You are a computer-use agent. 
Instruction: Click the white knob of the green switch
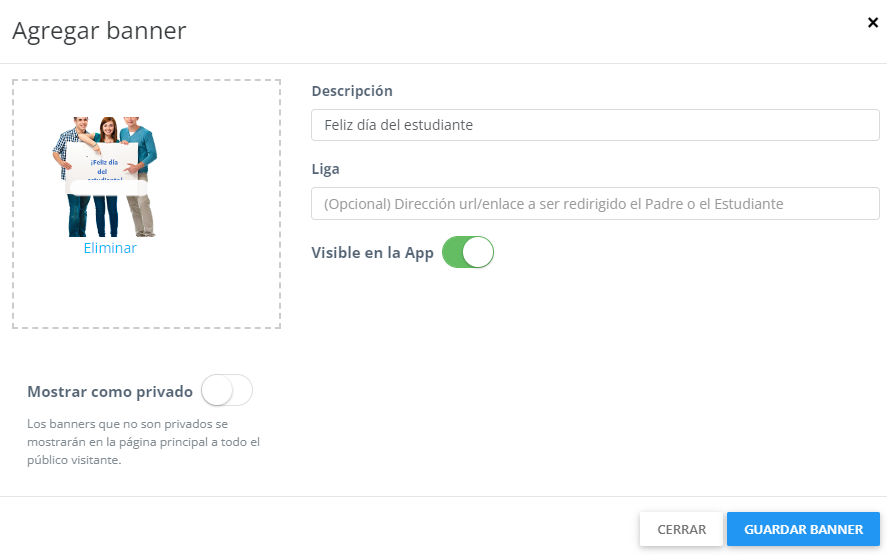pyautogui.click(x=479, y=253)
